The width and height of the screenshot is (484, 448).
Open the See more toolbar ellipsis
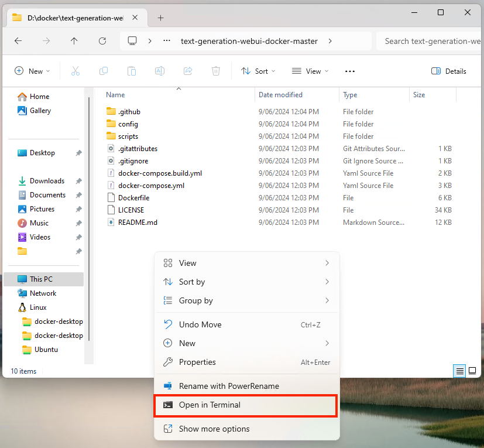pos(350,71)
